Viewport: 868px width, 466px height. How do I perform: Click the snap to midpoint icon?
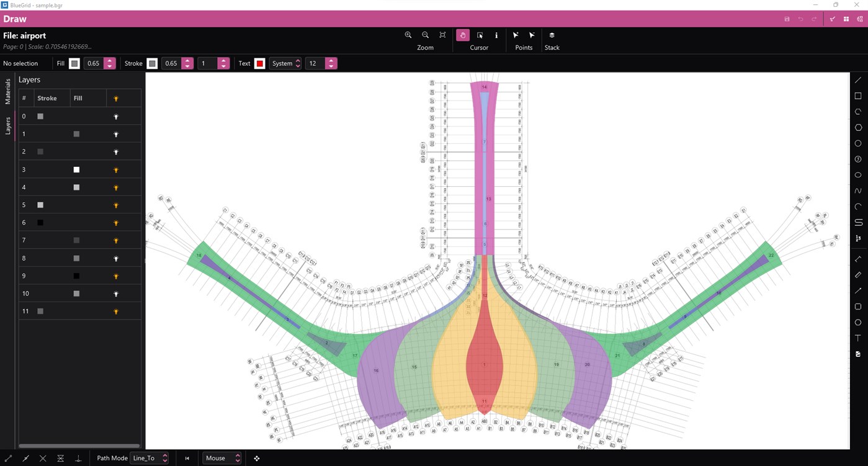pos(25,458)
